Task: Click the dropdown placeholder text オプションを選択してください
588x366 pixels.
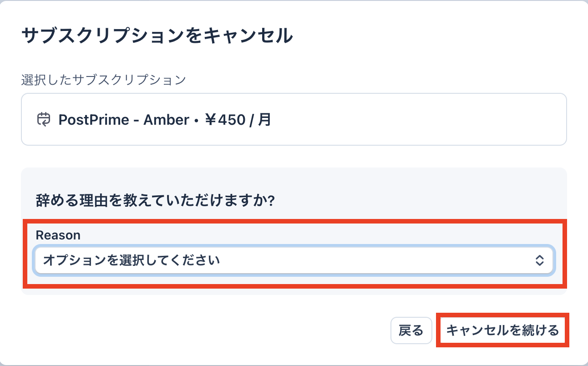Action: click(132, 260)
